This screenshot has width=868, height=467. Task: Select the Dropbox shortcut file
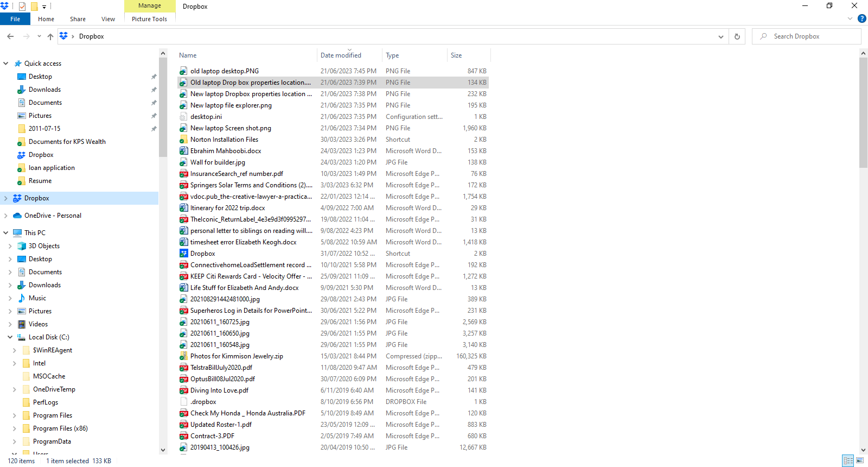(203, 254)
